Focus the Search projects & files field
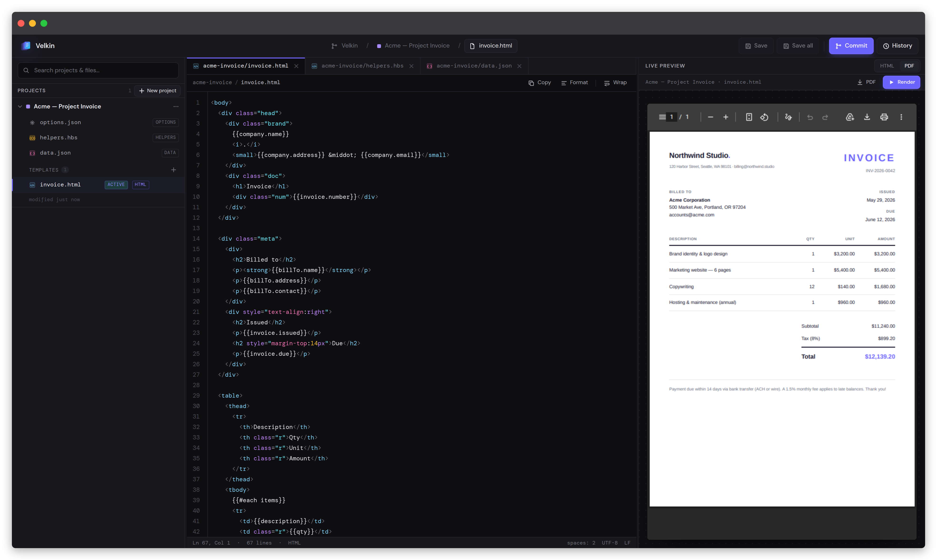The width and height of the screenshot is (937, 560). 98,70
